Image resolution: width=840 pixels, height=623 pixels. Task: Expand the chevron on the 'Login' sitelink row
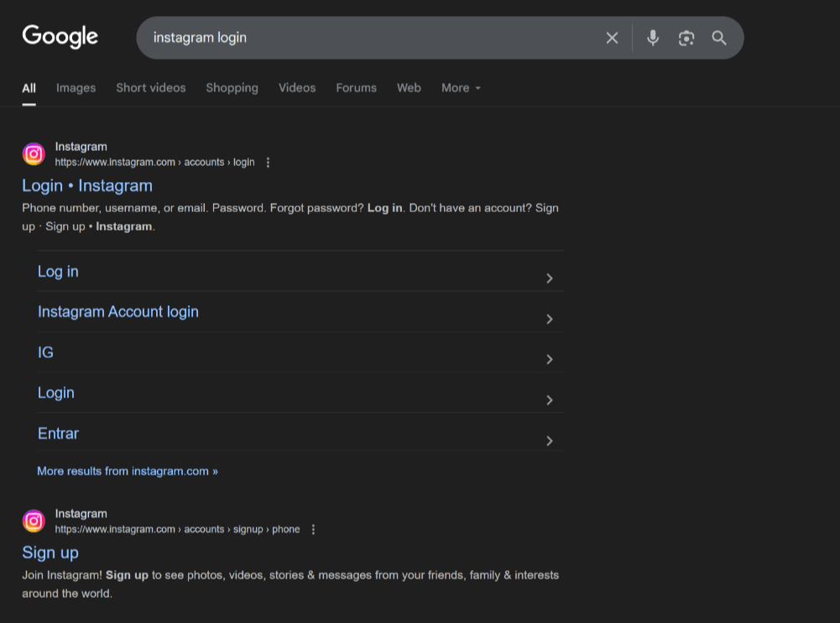point(549,400)
